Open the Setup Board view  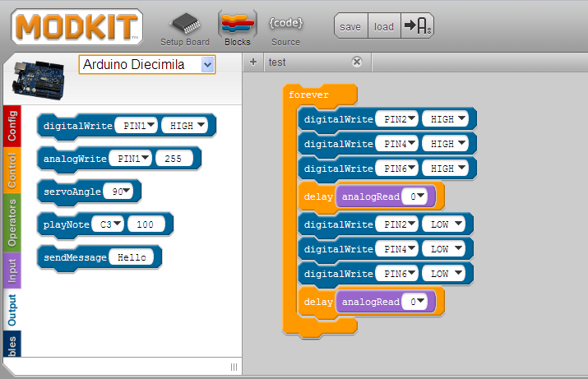[184, 30]
